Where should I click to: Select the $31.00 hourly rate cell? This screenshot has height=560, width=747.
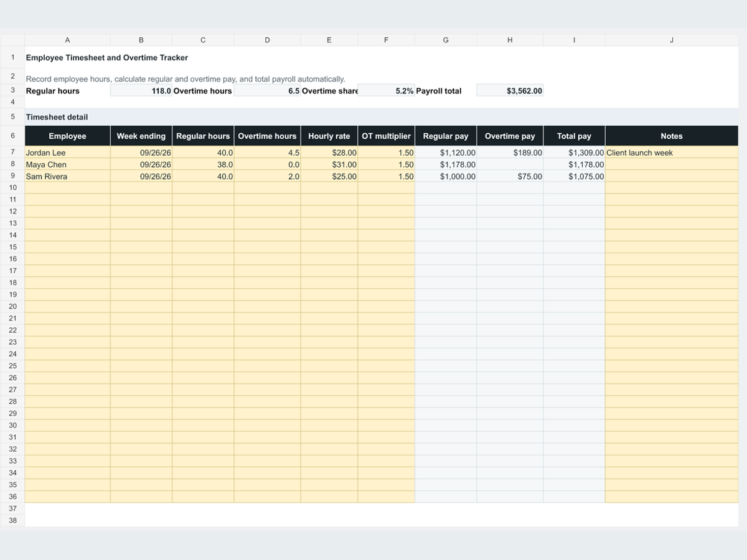coord(329,164)
